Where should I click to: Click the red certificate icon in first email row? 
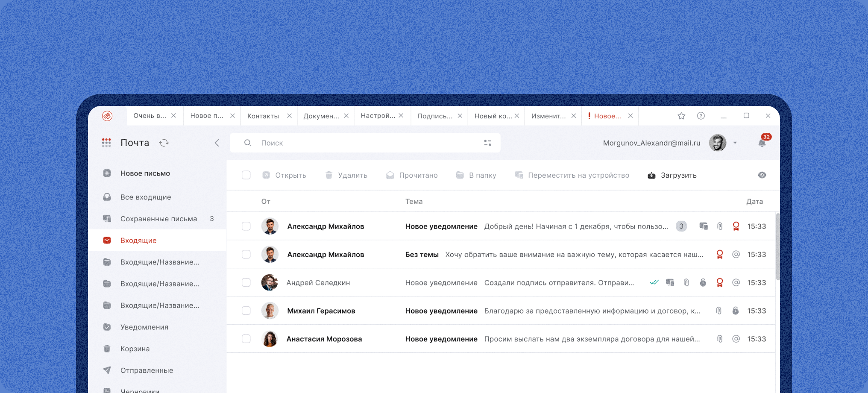pos(736,226)
